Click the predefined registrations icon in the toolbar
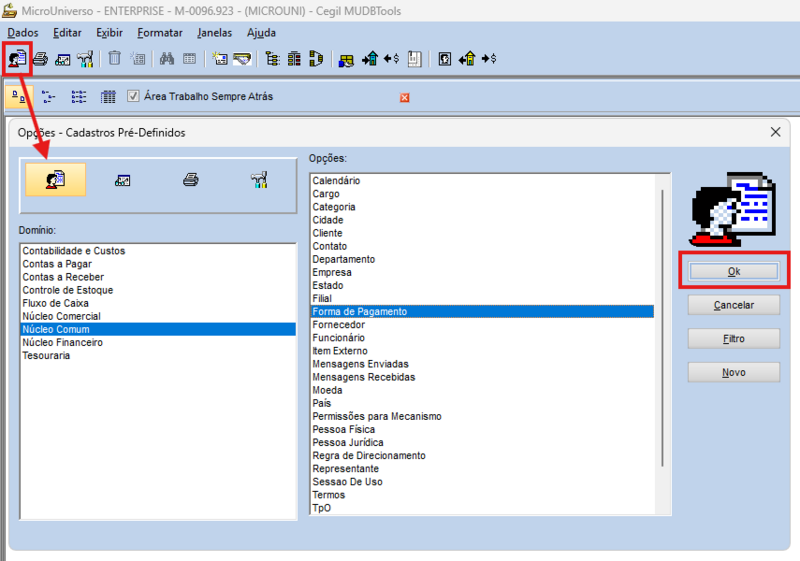Screen dimensions: 800x561 [x=17, y=59]
